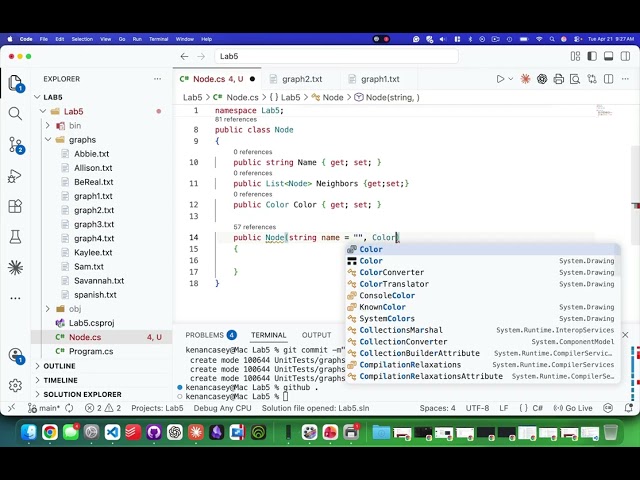
Task: Open the Visual Studio Code dock icon
Action: [112, 432]
